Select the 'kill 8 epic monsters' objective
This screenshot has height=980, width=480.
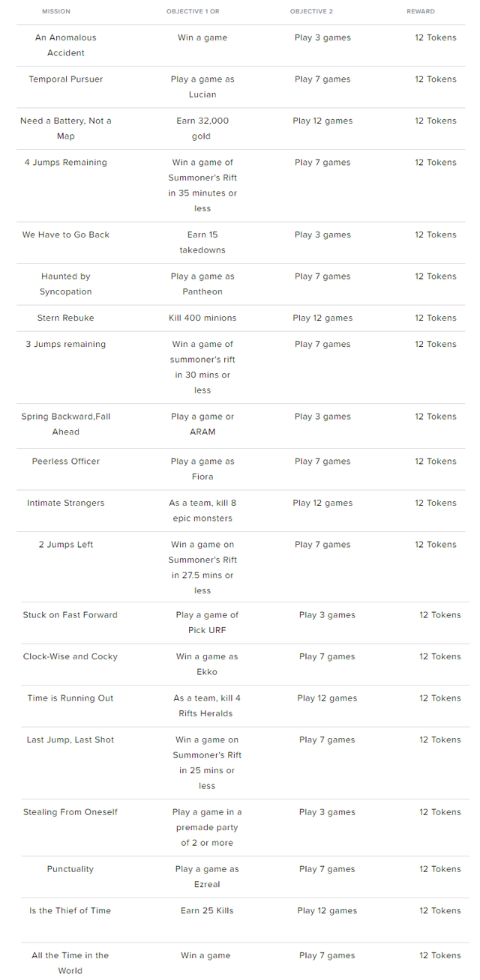coord(202,510)
